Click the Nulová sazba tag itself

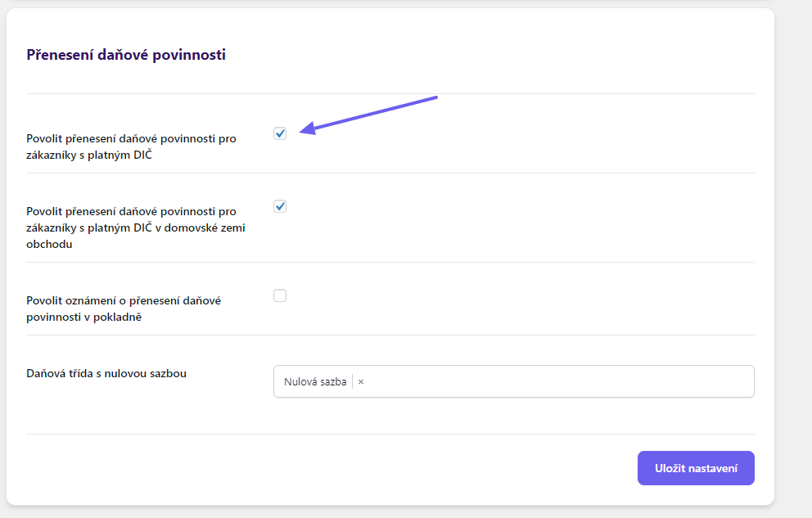point(314,381)
